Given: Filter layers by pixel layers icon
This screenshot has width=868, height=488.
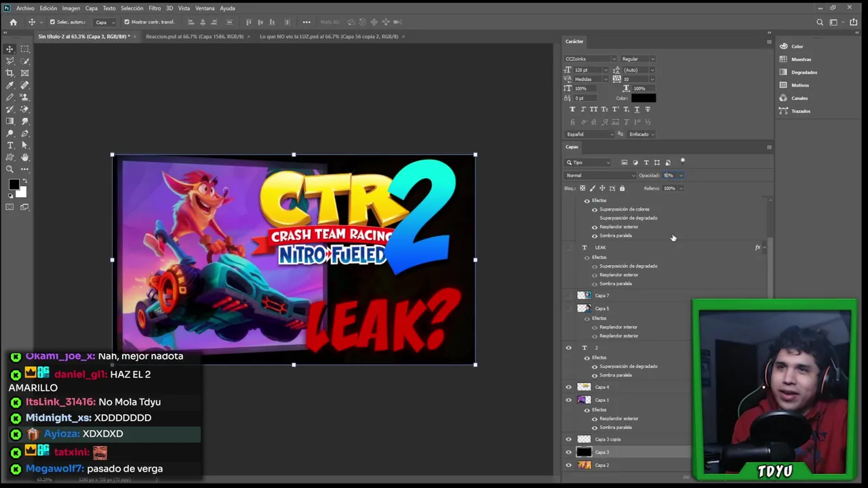Looking at the screenshot, I should coord(625,163).
